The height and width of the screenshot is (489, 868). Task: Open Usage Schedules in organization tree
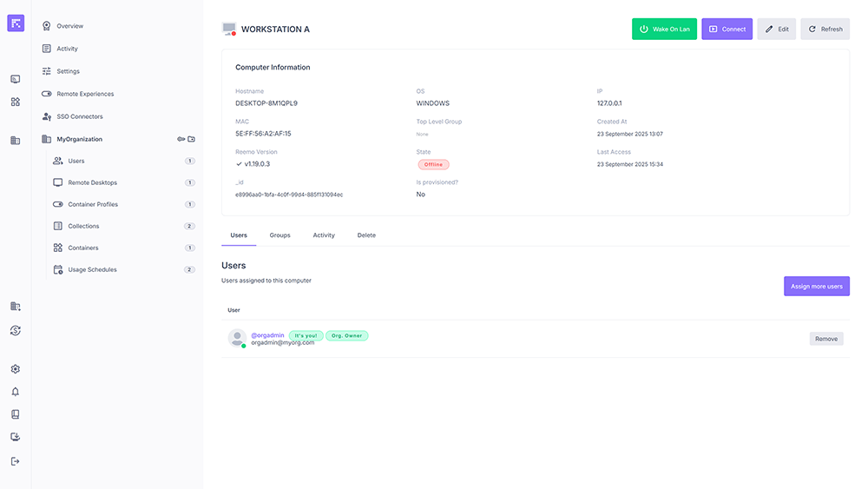(x=92, y=269)
